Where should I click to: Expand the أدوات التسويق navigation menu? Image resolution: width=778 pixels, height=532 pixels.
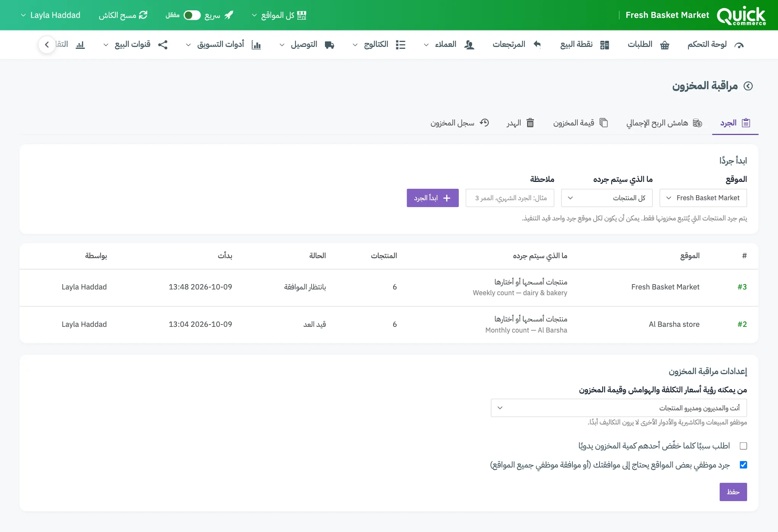click(223, 45)
